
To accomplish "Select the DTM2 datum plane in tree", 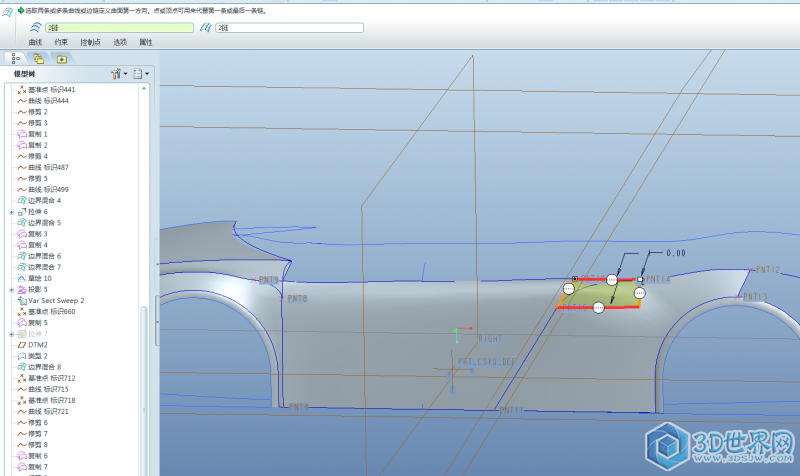I will (38, 345).
